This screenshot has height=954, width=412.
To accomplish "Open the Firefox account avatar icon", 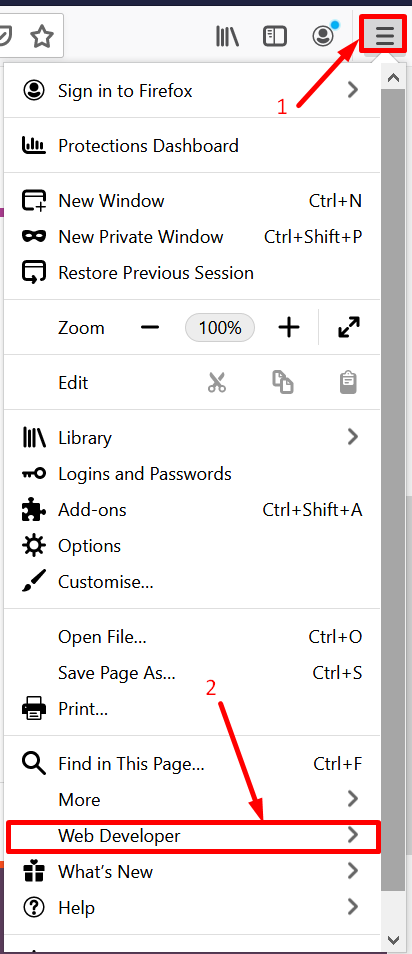I will click(324, 35).
